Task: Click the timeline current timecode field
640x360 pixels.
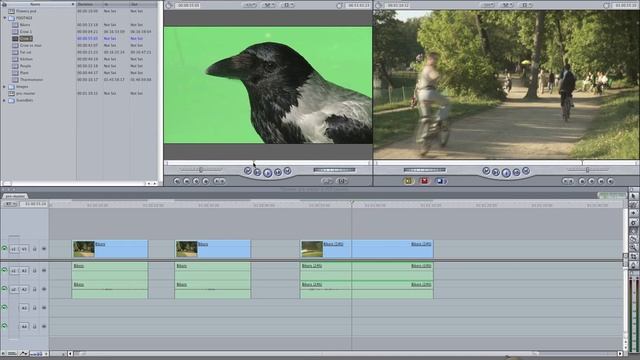Action: 35,204
